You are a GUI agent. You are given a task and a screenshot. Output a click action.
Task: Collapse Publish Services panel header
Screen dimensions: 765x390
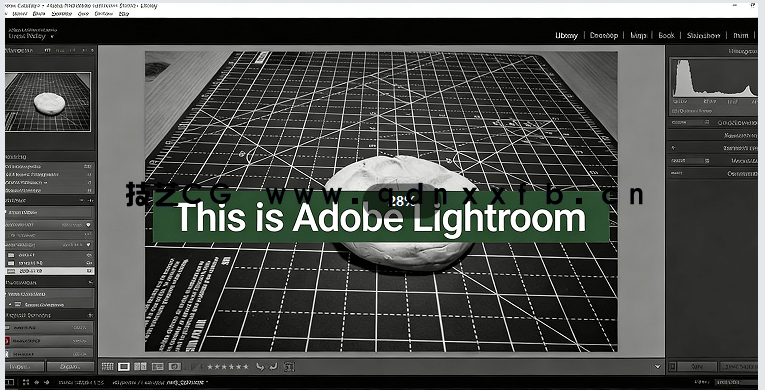coord(49,315)
